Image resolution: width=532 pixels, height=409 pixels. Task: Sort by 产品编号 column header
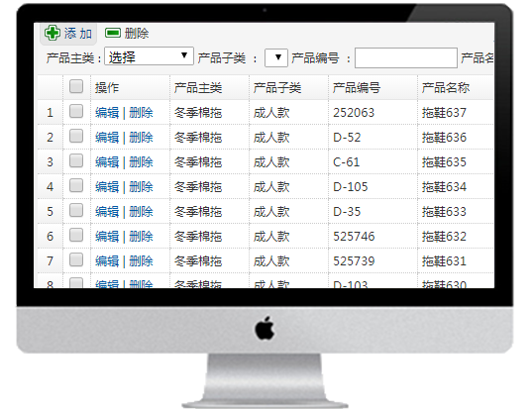pos(357,88)
